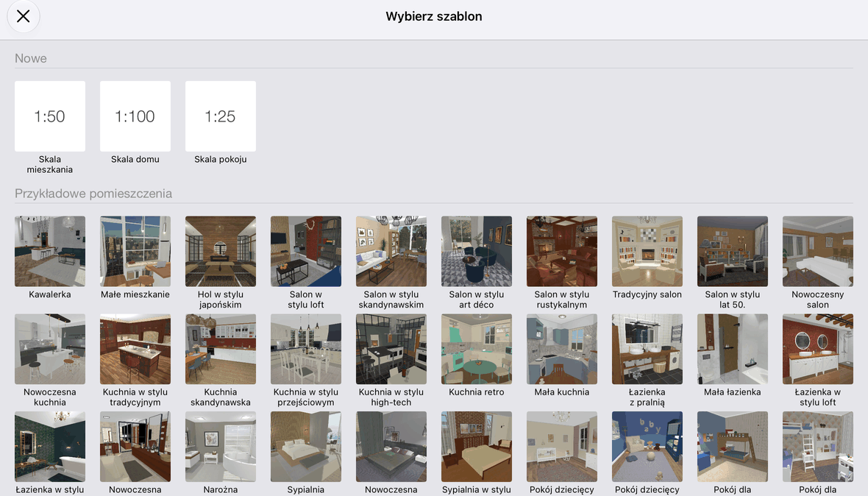Select Łazienka w stylu loft
Image resolution: width=868 pixels, height=496 pixels.
click(817, 349)
